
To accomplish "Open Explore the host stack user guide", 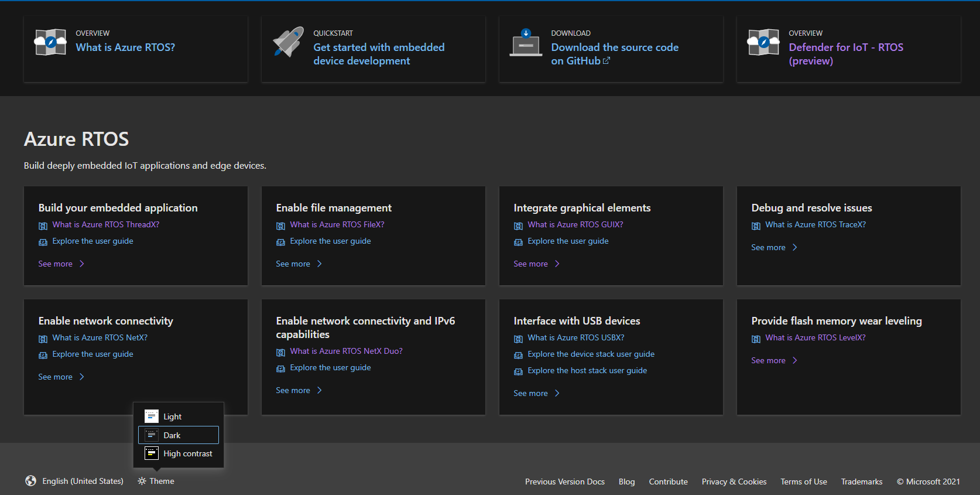I will point(587,370).
